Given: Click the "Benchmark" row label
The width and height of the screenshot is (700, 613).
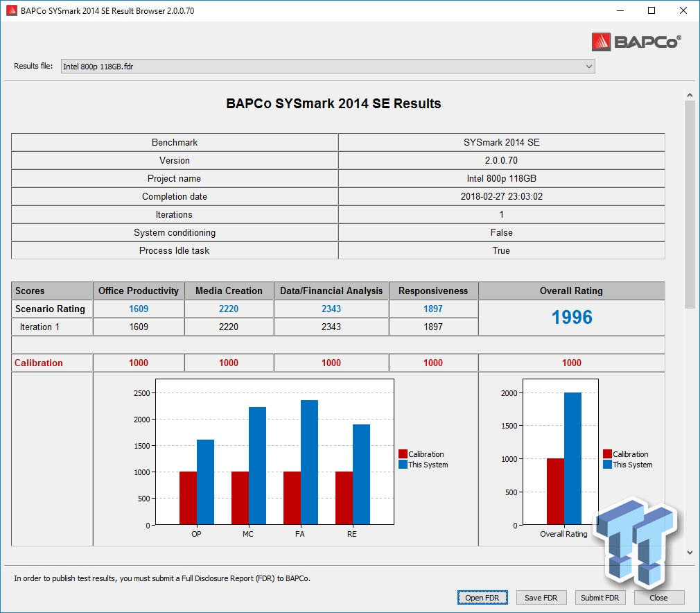Looking at the screenshot, I should coord(175,143).
